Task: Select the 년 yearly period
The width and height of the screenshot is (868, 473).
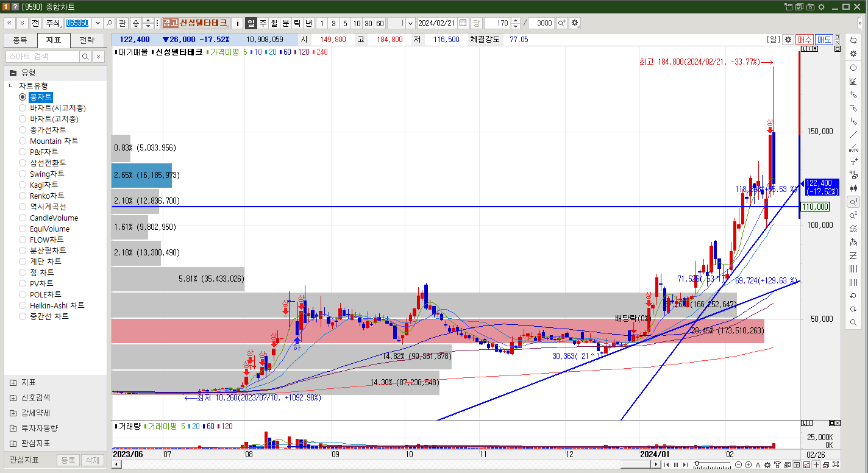Action: [x=309, y=23]
